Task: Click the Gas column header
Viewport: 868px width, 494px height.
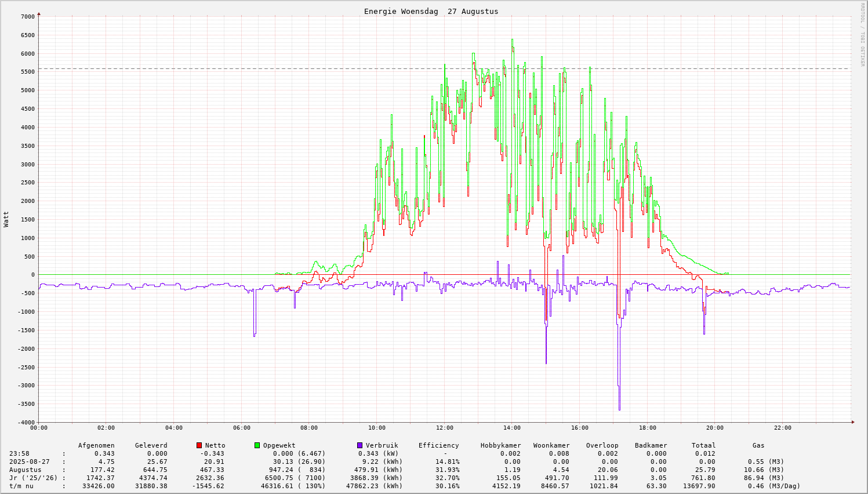Action: click(758, 445)
